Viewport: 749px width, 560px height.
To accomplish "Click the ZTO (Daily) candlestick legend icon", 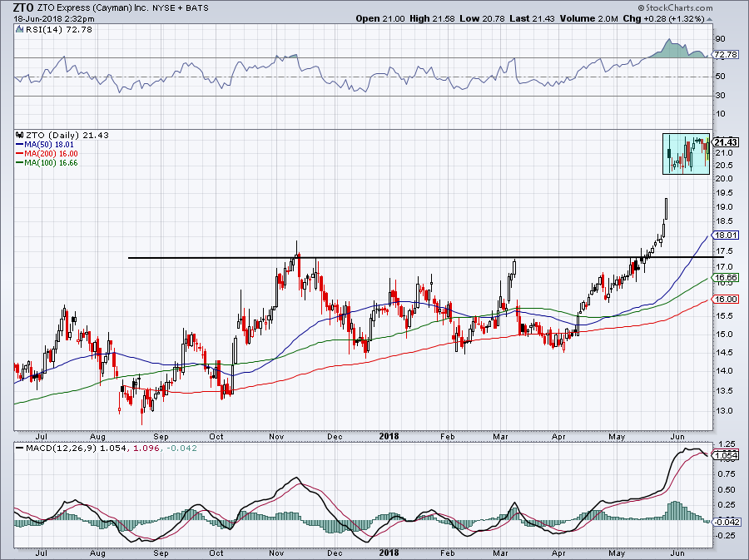I will coord(20,135).
